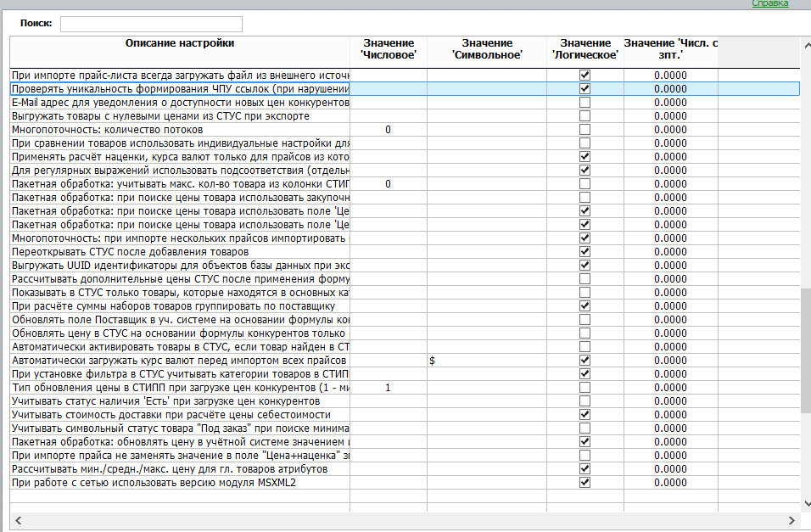Open the Справка help link

coord(770,3)
